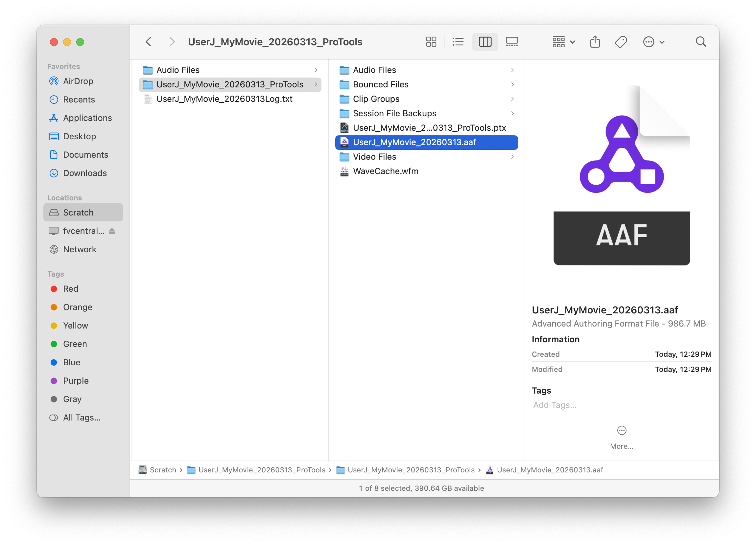
Task: Click the Share toolbar icon
Action: [595, 42]
